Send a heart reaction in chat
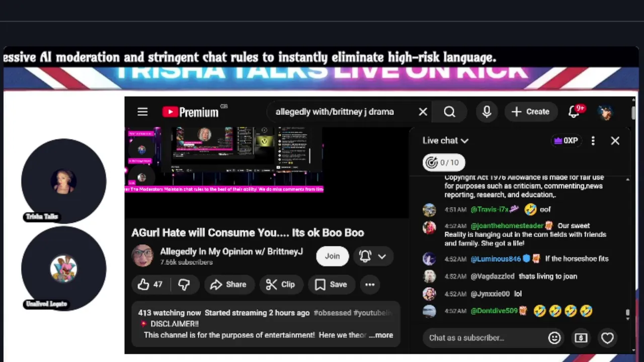The image size is (644, 362). 607,338
